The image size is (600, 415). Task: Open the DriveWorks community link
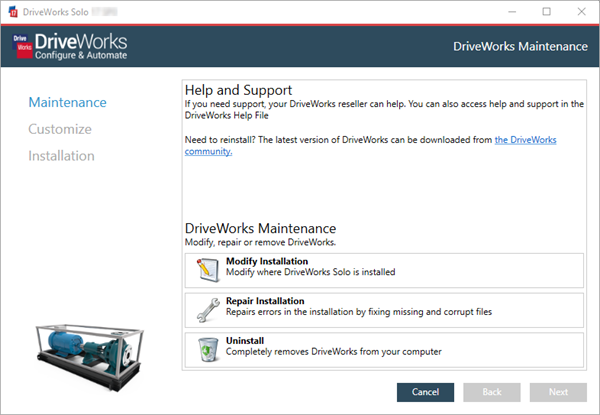point(525,140)
